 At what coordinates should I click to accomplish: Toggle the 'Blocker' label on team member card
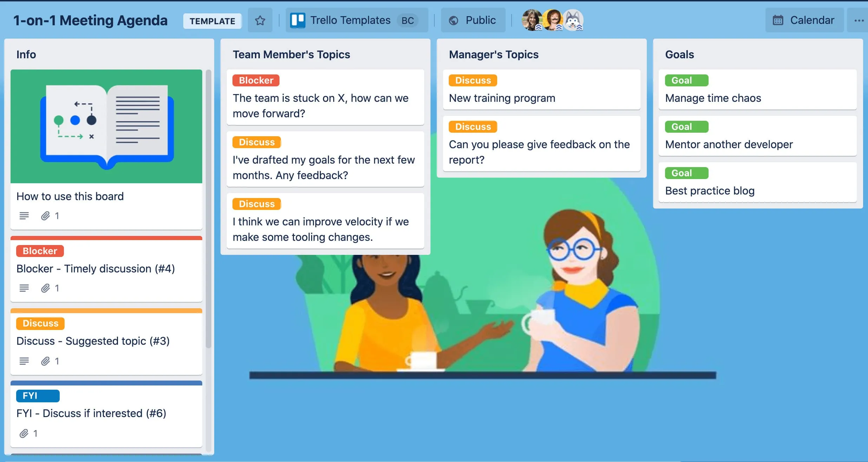[255, 80]
